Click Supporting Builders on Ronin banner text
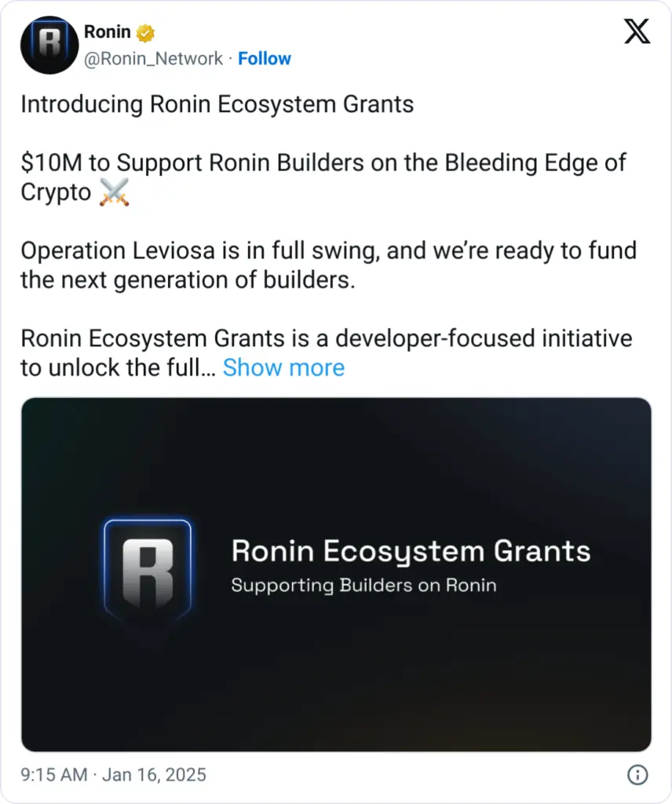 pos(363,585)
